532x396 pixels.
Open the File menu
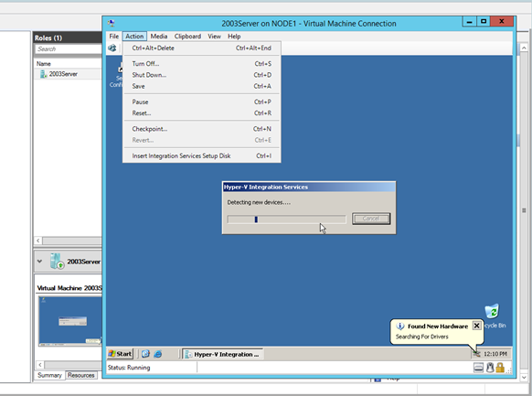(113, 37)
